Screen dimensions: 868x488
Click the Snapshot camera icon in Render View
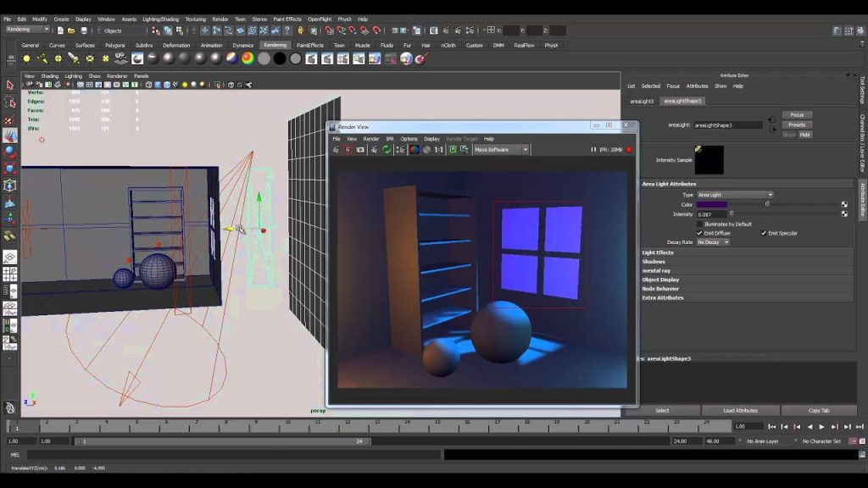[x=360, y=149]
